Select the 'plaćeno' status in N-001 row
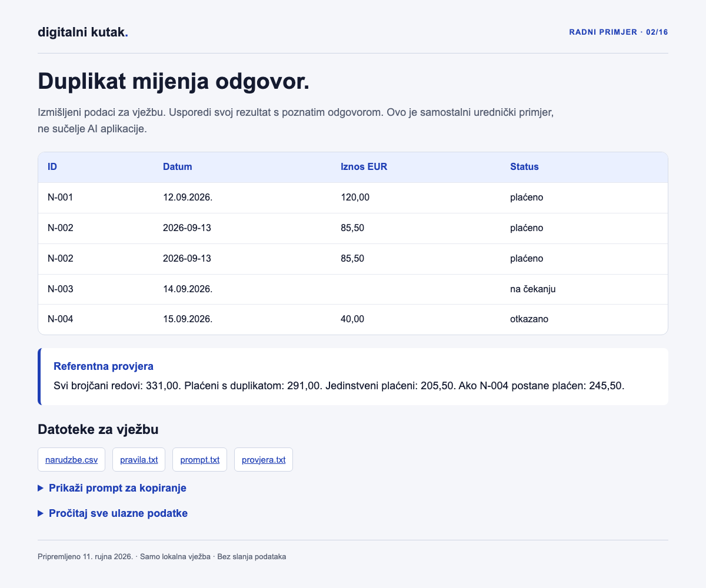This screenshot has height=588, width=706. (x=584, y=198)
